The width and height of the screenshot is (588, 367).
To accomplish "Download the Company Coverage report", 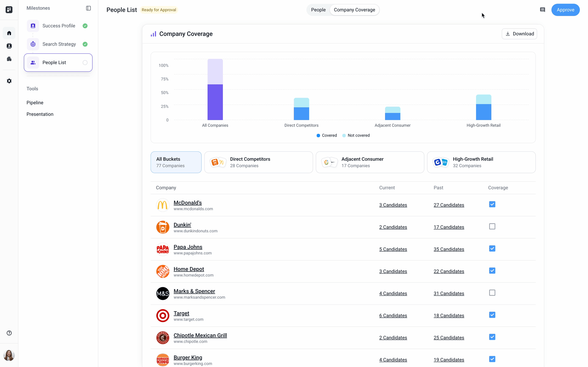I will click(x=519, y=34).
